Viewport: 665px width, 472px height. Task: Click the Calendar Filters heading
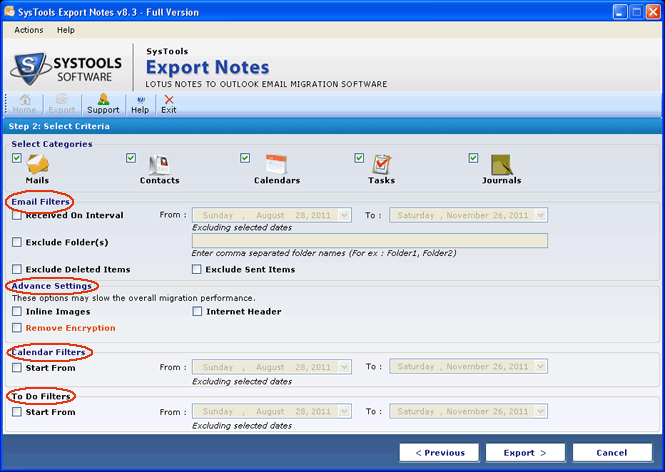tap(48, 352)
